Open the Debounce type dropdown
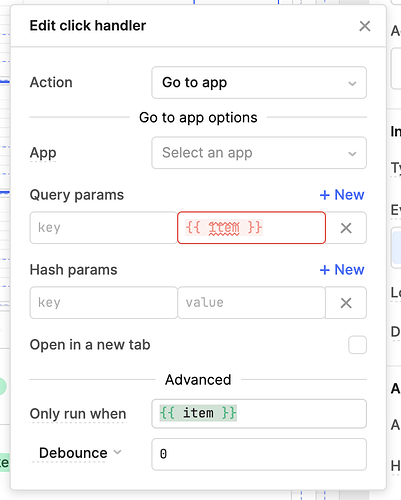This screenshot has height=500, width=401. coord(80,453)
